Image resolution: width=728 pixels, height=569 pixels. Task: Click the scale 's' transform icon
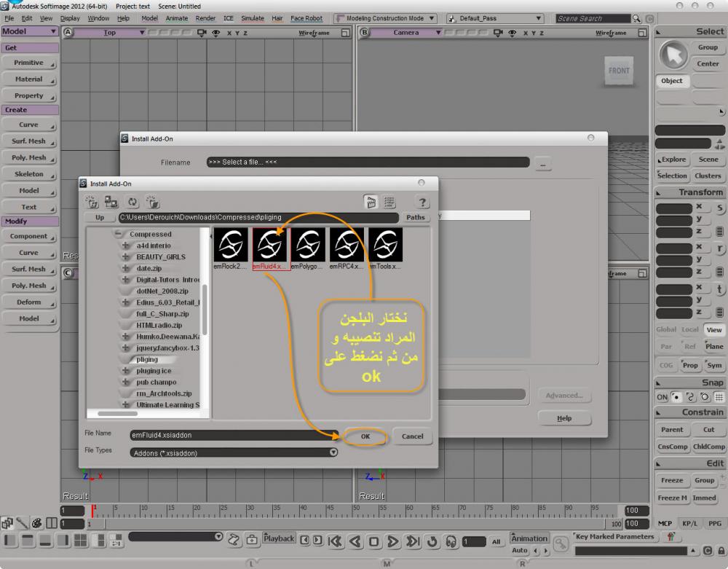pyautogui.click(x=720, y=208)
